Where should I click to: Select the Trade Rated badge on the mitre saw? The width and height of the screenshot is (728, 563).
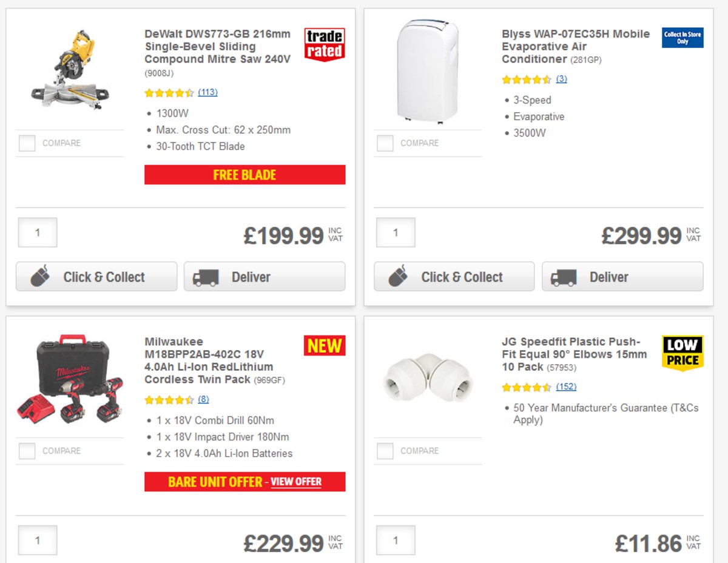click(324, 44)
